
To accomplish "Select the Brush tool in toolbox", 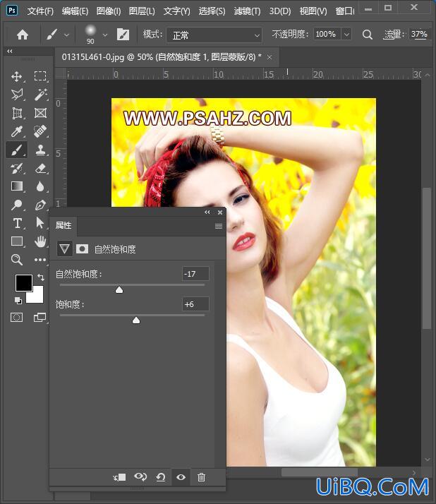I will coord(17,150).
